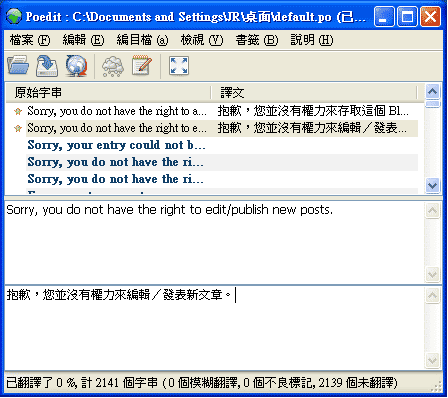Click the Open catalog folder icon
This screenshot has width=448, height=398.
click(x=18, y=65)
